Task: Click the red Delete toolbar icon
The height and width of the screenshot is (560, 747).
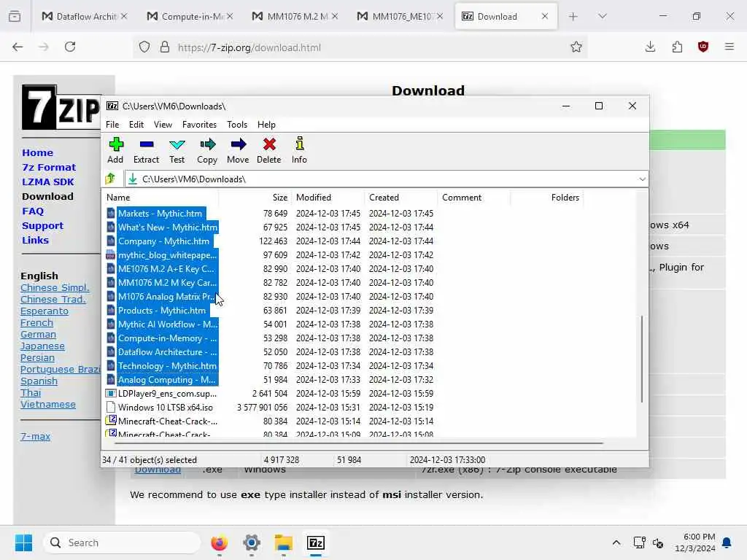Action: pos(269,145)
